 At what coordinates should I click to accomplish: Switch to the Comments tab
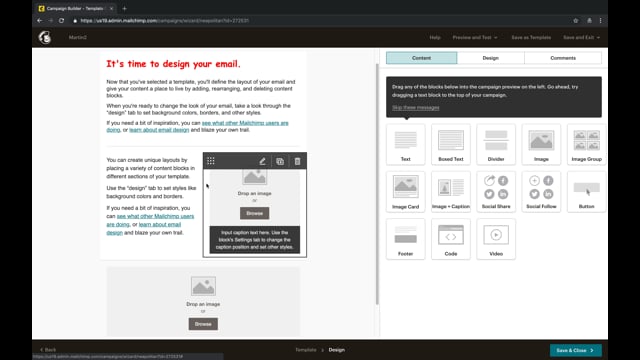pos(563,58)
